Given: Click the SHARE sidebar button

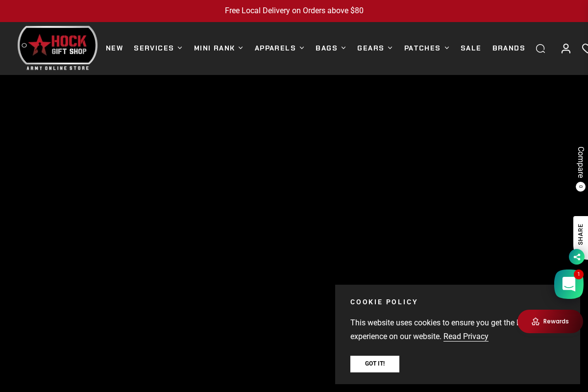Looking at the screenshot, I should point(581,234).
